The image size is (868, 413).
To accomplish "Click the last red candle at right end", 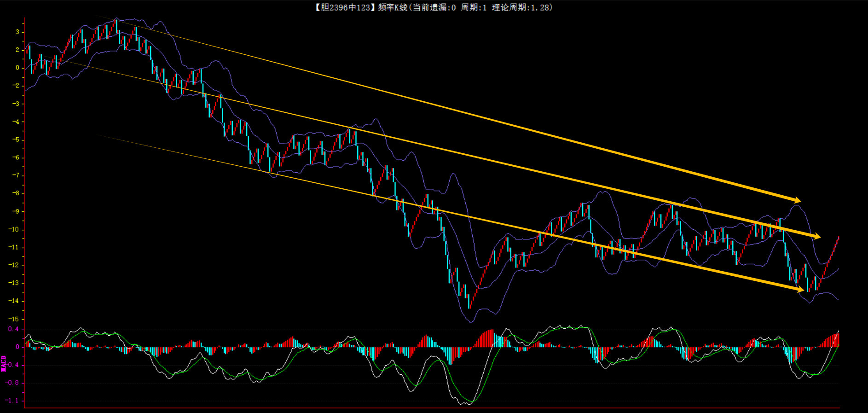I will pos(838,238).
